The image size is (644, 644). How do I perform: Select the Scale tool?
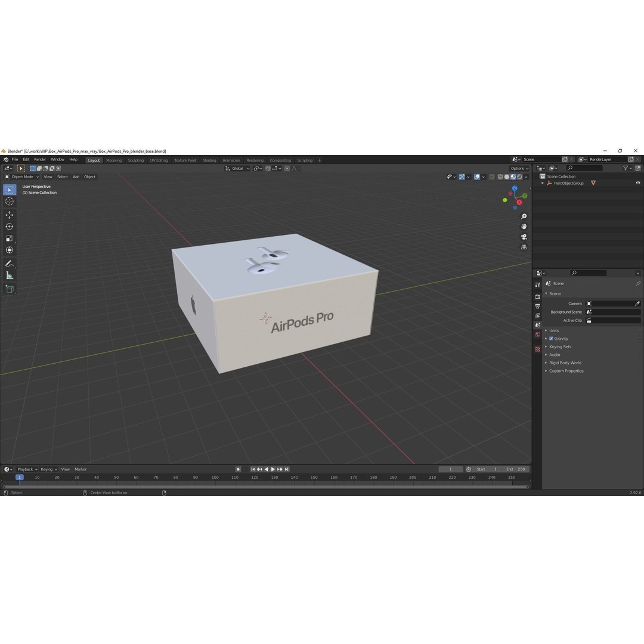10,238
